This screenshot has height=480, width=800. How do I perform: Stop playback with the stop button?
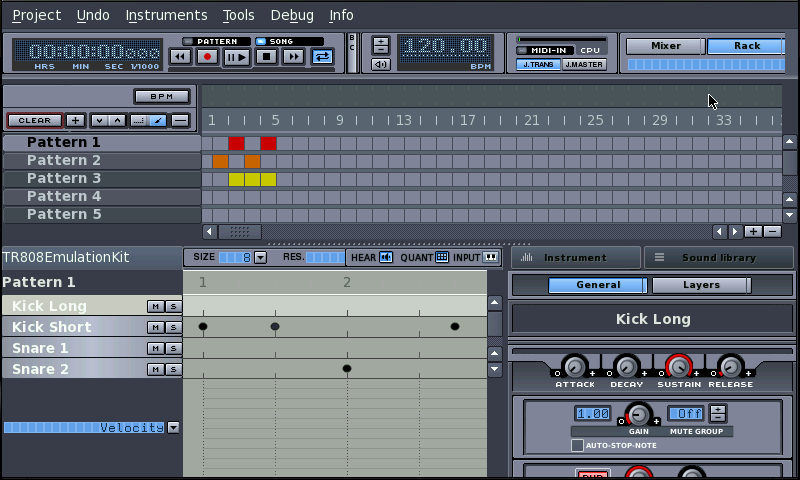click(x=265, y=57)
